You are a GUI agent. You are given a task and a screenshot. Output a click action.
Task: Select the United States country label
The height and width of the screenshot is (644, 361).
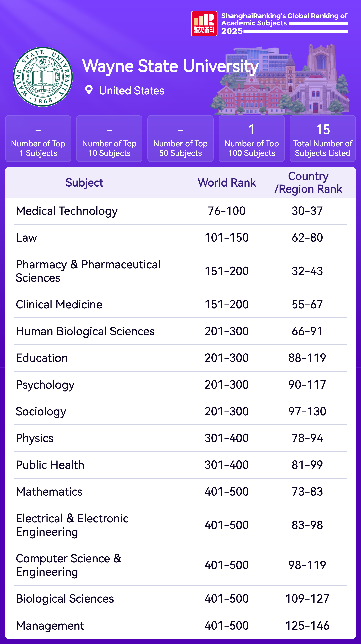coord(132,91)
